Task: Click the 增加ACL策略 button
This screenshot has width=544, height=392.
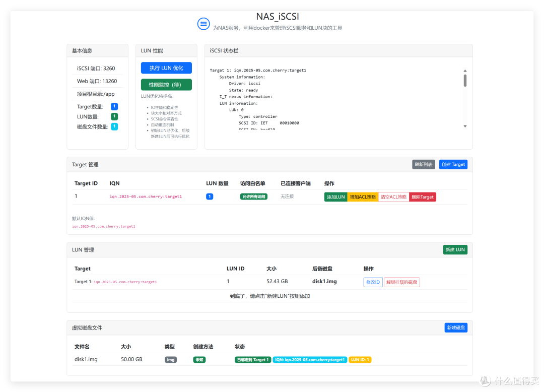Action: [363, 197]
